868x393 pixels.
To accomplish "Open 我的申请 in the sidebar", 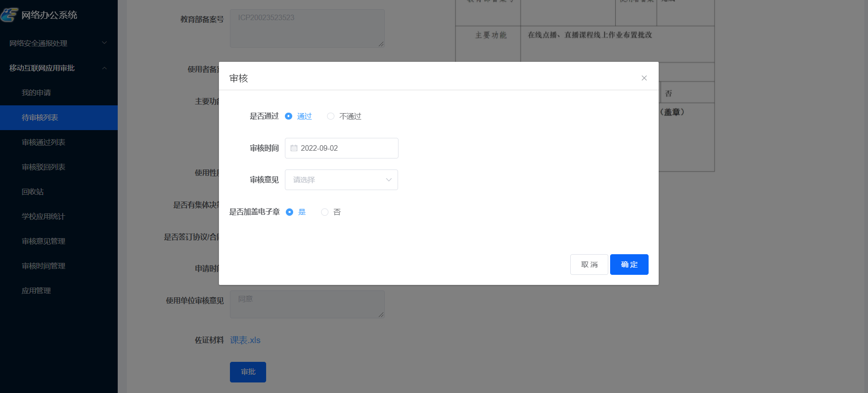I will pyautogui.click(x=36, y=93).
